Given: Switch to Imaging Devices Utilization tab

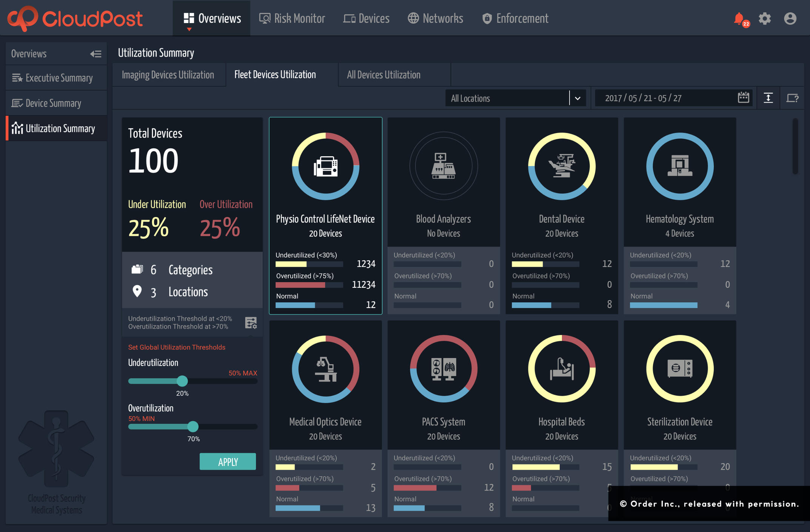Looking at the screenshot, I should pos(168,75).
